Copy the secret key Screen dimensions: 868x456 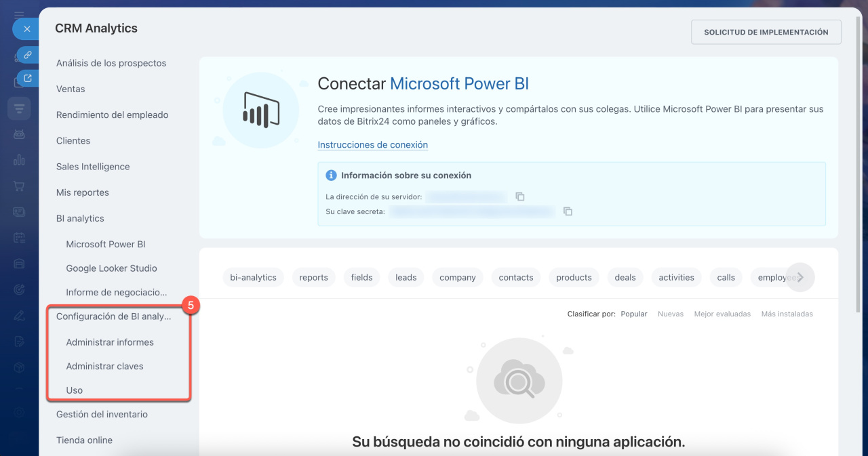coord(568,211)
